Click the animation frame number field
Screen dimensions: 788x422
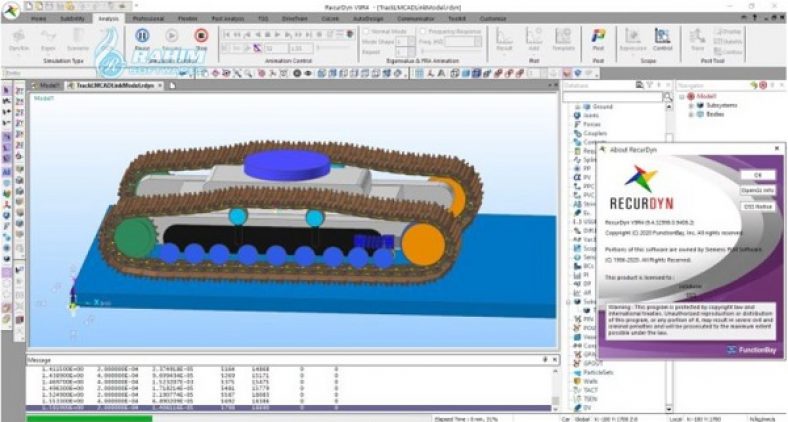coord(277,48)
